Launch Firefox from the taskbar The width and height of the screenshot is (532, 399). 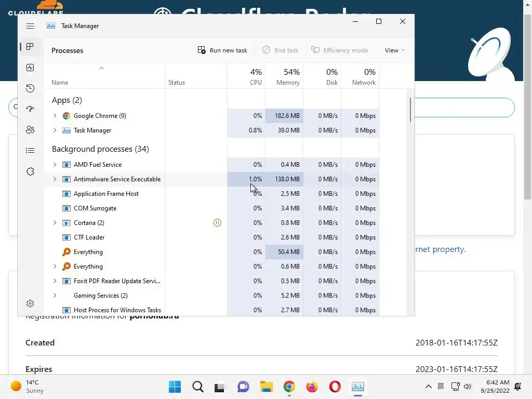(312, 387)
